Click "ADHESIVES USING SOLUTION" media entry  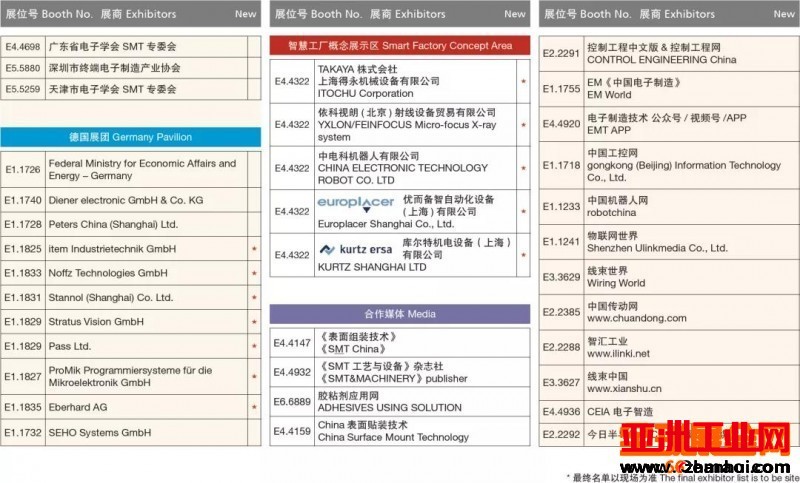coord(390,408)
